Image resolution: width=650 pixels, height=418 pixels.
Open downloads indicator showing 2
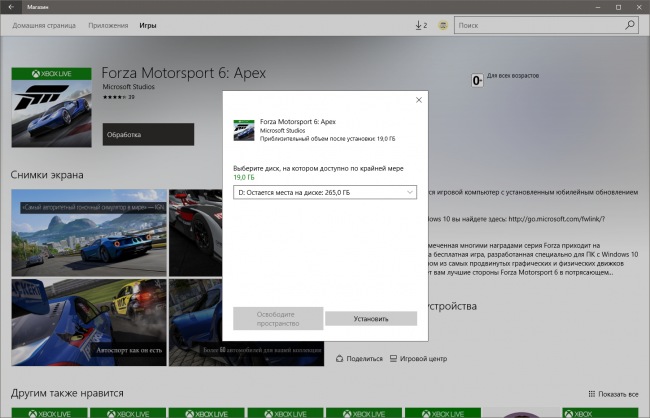[x=421, y=25]
